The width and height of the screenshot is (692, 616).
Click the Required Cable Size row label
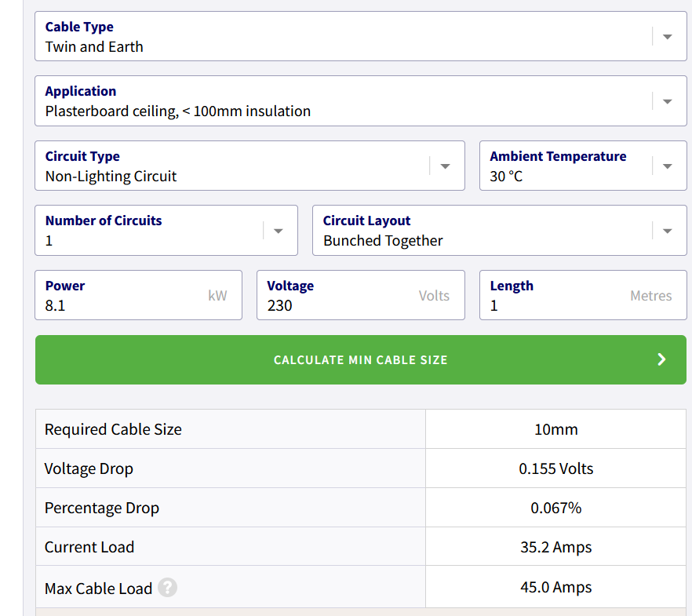point(113,429)
